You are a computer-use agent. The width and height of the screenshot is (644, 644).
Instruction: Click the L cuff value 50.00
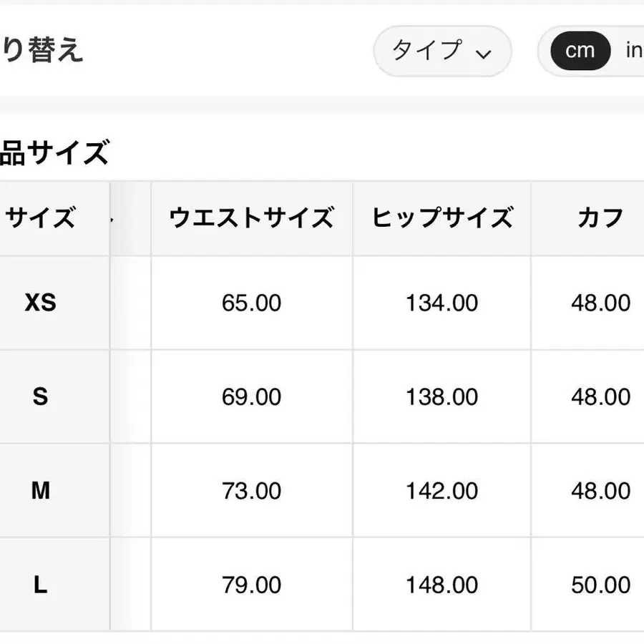600,585
